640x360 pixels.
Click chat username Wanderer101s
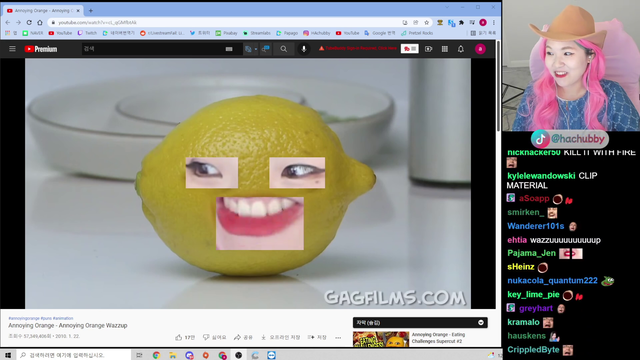coord(536,226)
